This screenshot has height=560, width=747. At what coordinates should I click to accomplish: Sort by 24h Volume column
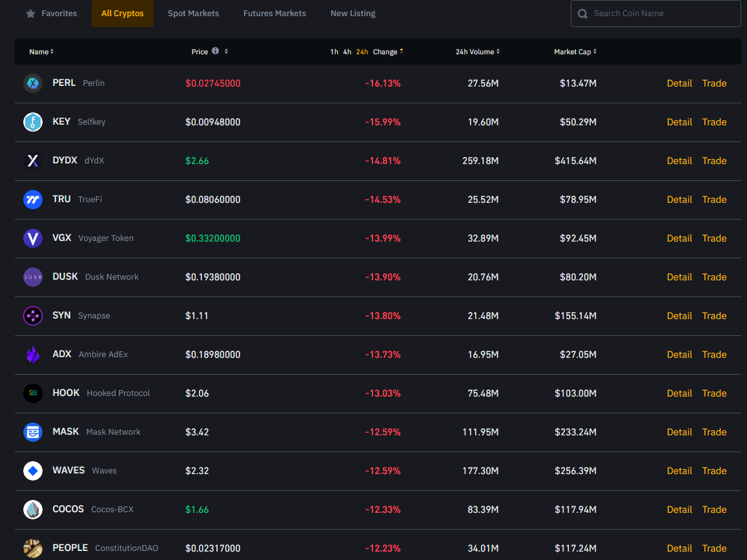(477, 52)
